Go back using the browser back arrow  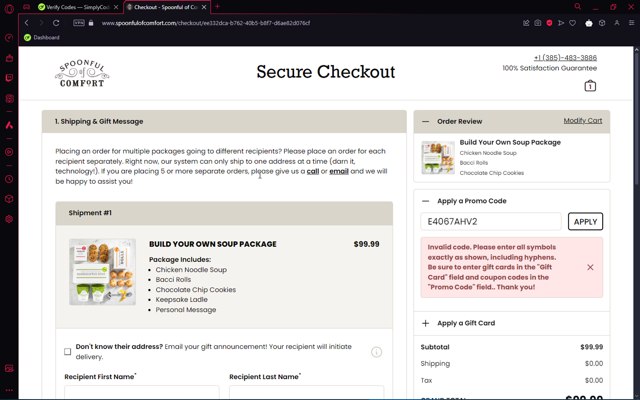(x=27, y=22)
